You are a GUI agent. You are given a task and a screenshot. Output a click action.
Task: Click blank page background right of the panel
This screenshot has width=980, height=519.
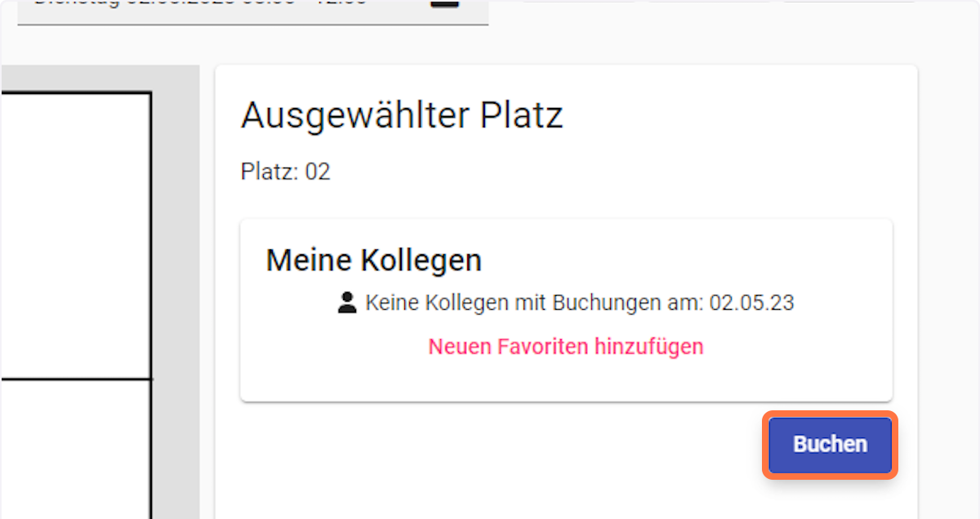(949, 286)
